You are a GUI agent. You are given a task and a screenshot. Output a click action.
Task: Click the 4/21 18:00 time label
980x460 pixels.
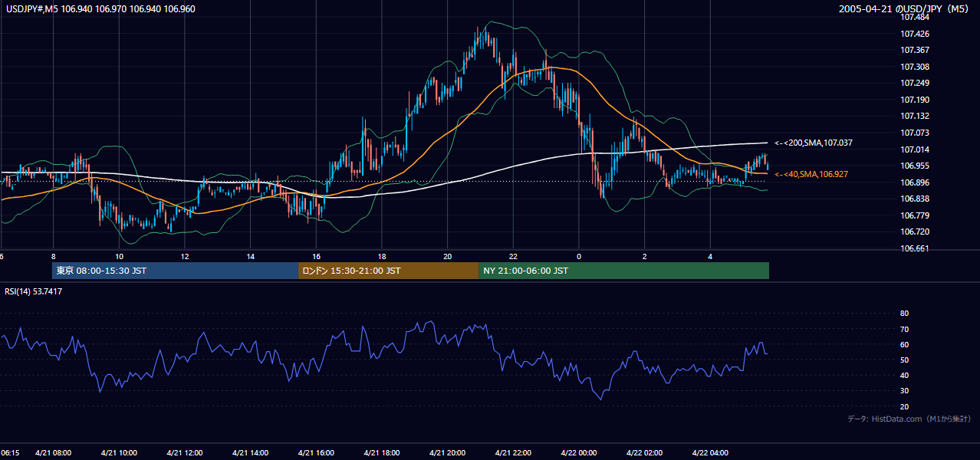click(x=382, y=453)
